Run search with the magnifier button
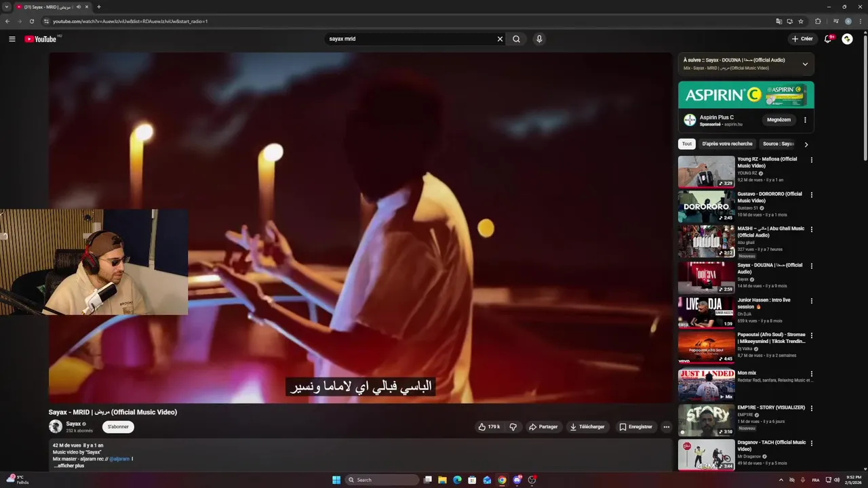Screen dimensions: 868x488 coord(516,39)
